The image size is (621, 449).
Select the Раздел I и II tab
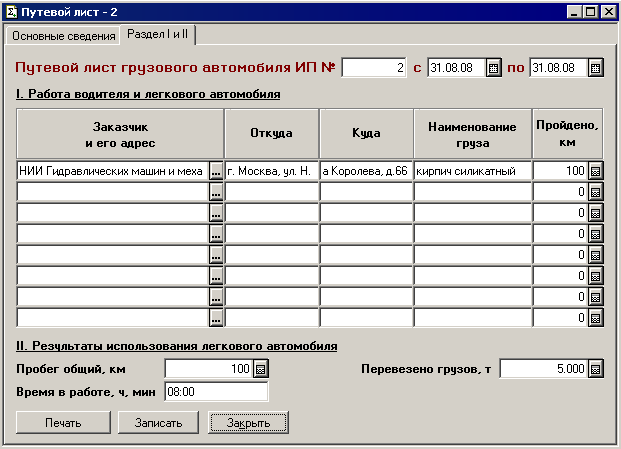(x=160, y=35)
